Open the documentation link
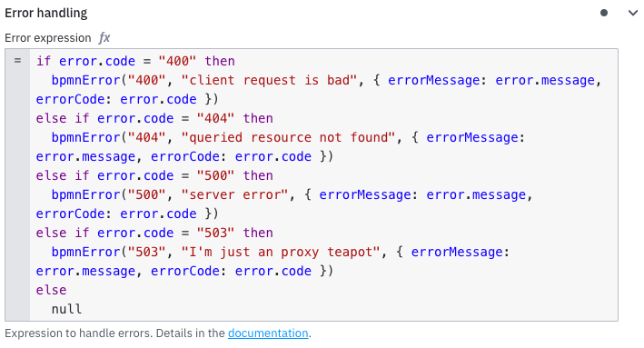 click(268, 333)
